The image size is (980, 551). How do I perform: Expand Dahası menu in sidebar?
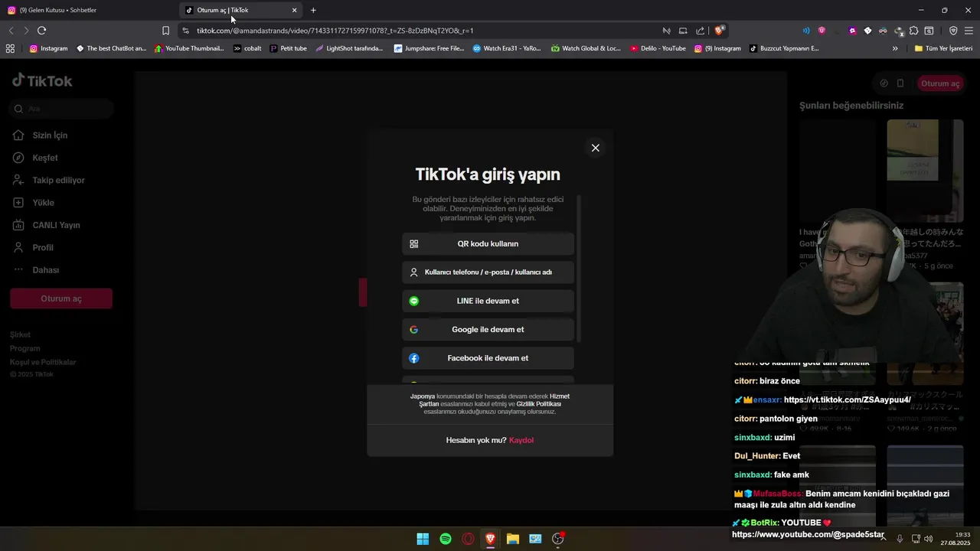tap(45, 270)
